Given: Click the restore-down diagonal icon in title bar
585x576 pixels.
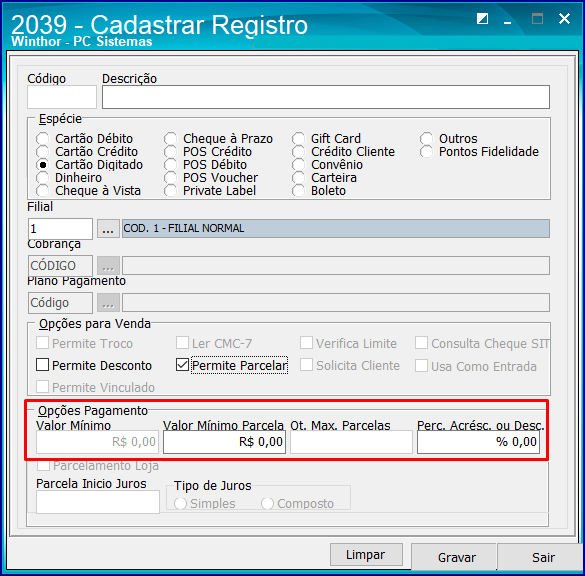Looking at the screenshot, I should point(482,18).
